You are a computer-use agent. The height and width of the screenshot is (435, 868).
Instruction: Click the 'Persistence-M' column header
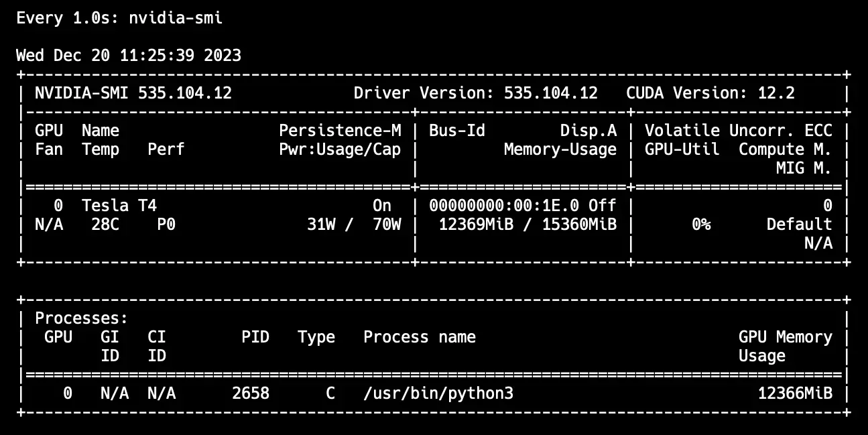(x=340, y=130)
